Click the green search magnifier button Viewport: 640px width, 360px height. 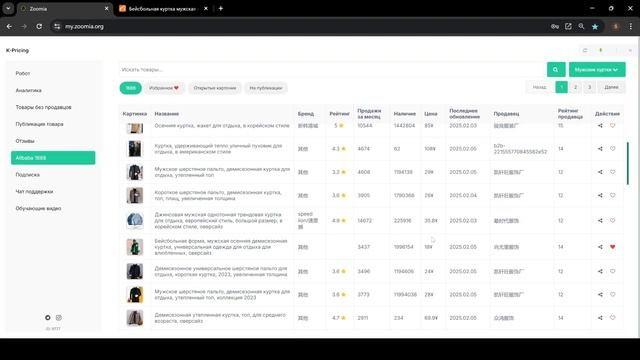[x=556, y=69]
